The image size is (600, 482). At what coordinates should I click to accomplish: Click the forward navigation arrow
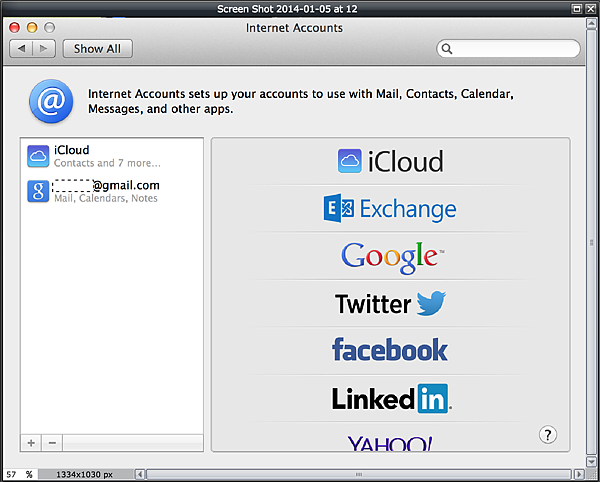[x=44, y=49]
